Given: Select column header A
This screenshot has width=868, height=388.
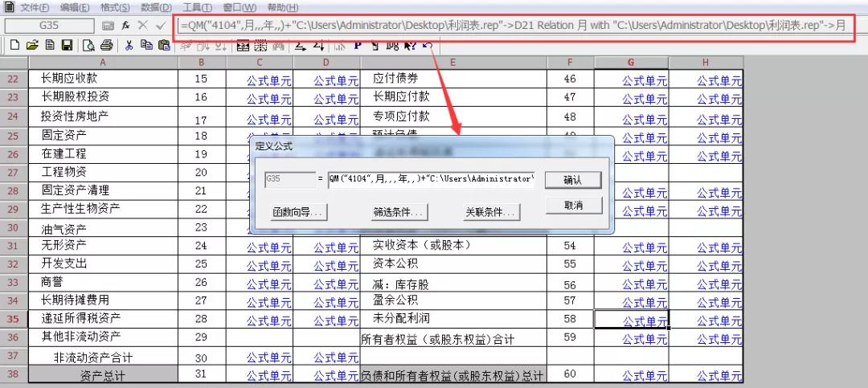Looking at the screenshot, I should [103, 63].
